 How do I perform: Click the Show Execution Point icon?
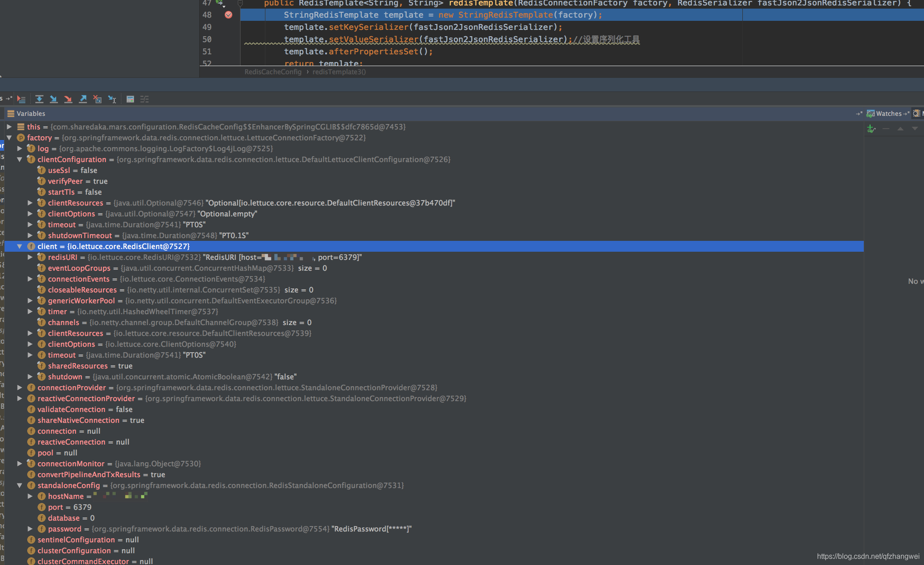pyautogui.click(x=21, y=99)
